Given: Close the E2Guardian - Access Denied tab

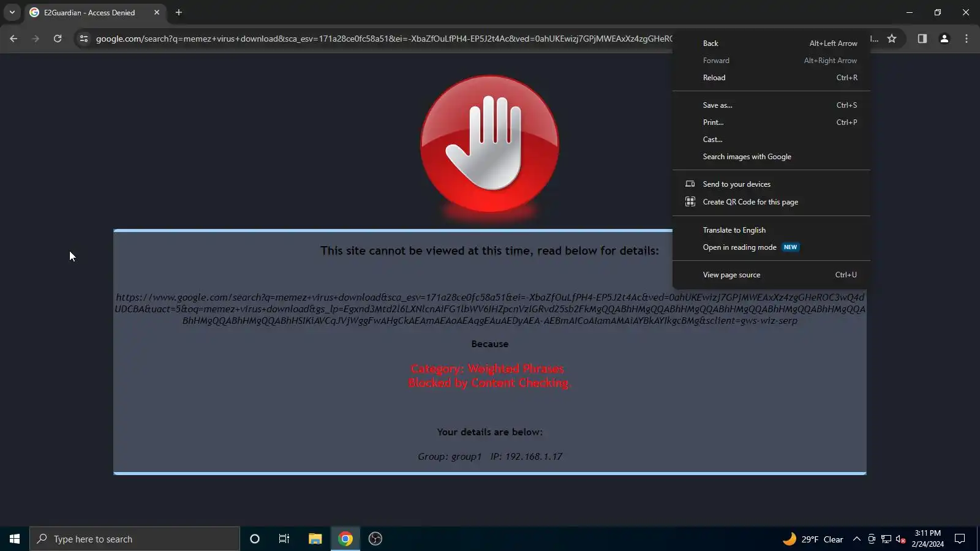Looking at the screenshot, I should click(x=157, y=12).
